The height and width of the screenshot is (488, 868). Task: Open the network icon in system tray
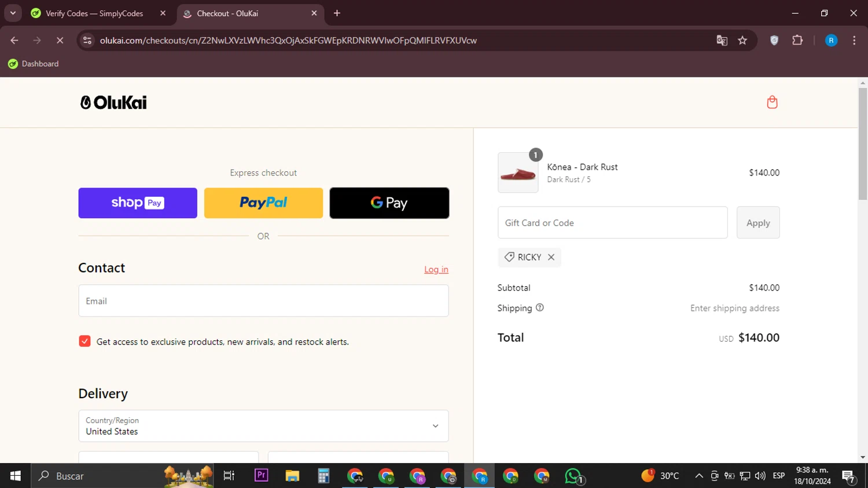coord(745,476)
